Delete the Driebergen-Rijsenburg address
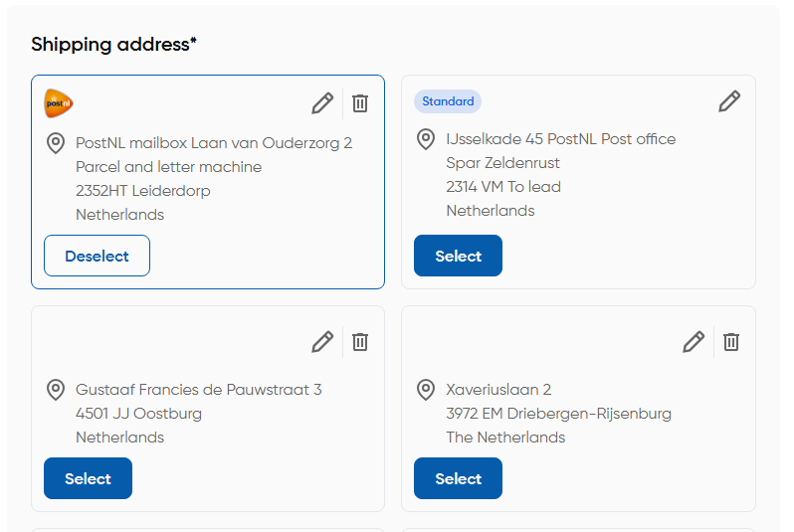This screenshot has width=794, height=532. tap(731, 342)
